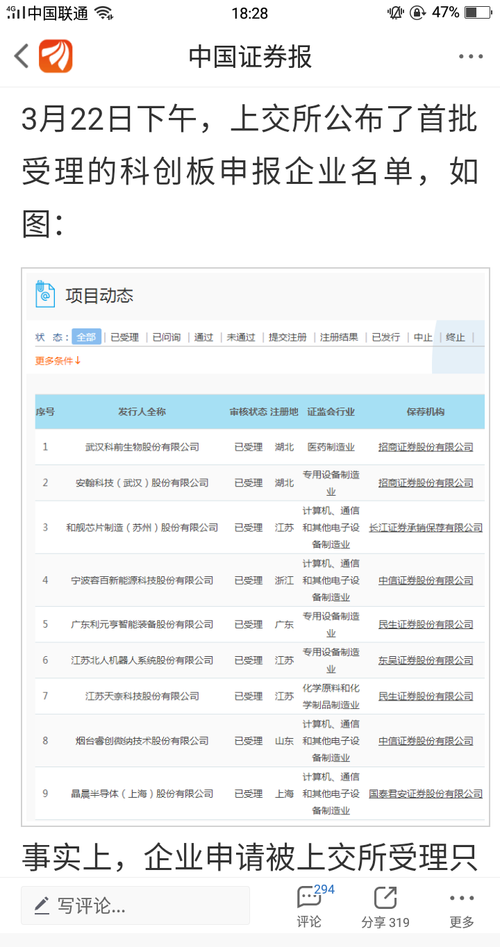The height and width of the screenshot is (947, 500).
Task: Click 广东 registration cell in row 5
Action: click(x=284, y=624)
